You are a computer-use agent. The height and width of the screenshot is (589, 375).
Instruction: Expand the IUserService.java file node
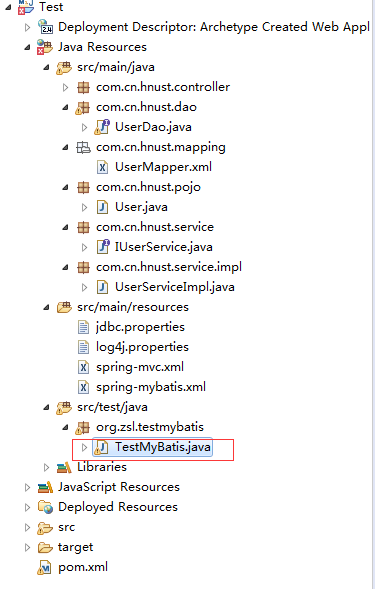click(85, 247)
